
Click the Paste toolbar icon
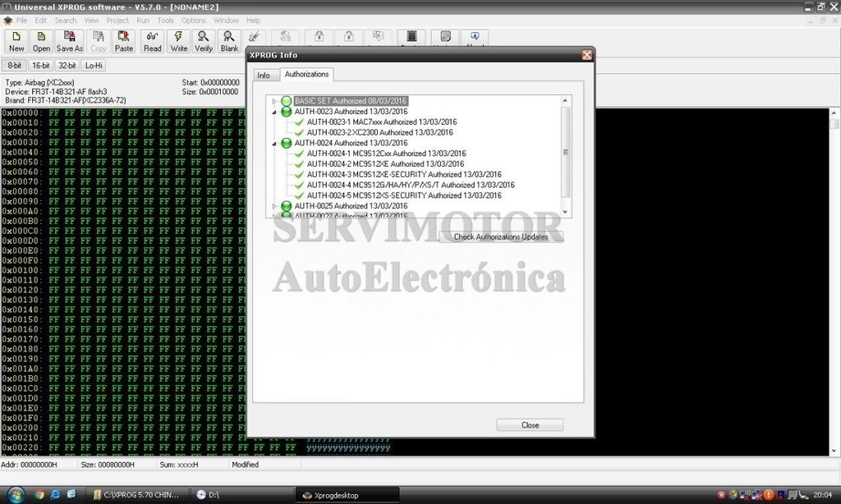coord(124,41)
